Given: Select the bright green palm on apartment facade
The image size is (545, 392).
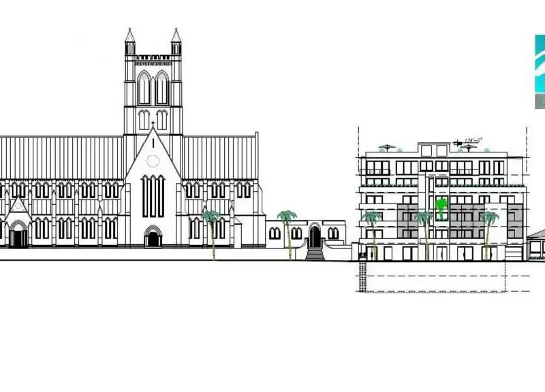Looking at the screenshot, I should [x=441, y=207].
